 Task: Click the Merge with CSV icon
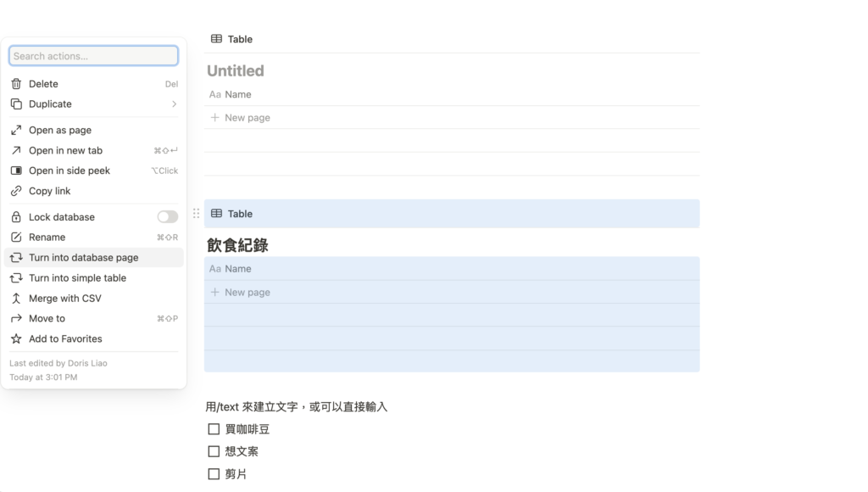[x=16, y=299]
